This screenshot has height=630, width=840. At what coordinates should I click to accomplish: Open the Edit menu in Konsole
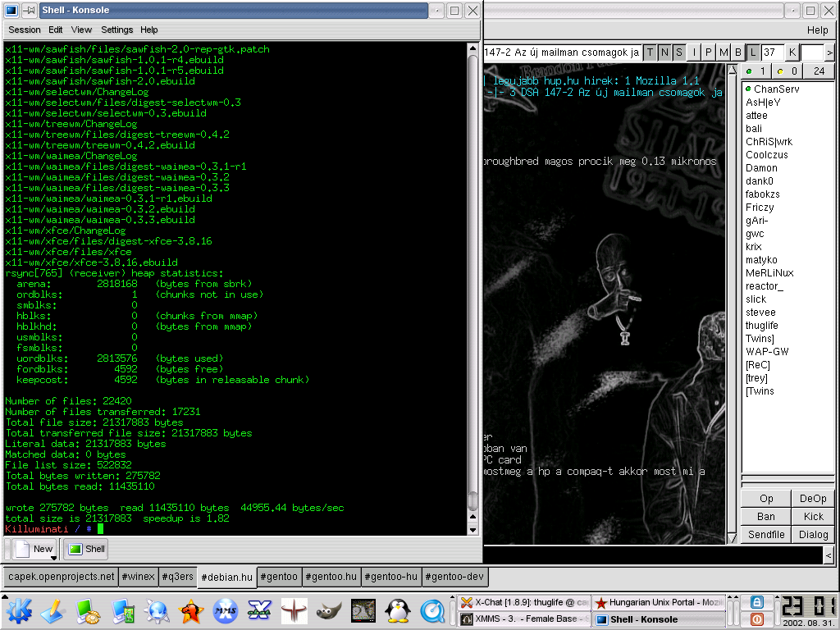click(55, 30)
